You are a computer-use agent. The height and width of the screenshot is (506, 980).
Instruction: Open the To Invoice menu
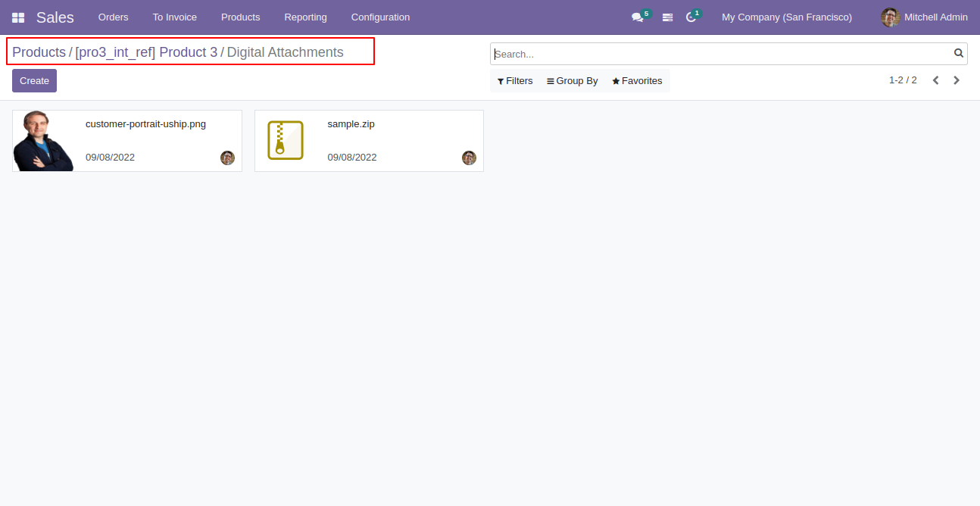point(175,17)
